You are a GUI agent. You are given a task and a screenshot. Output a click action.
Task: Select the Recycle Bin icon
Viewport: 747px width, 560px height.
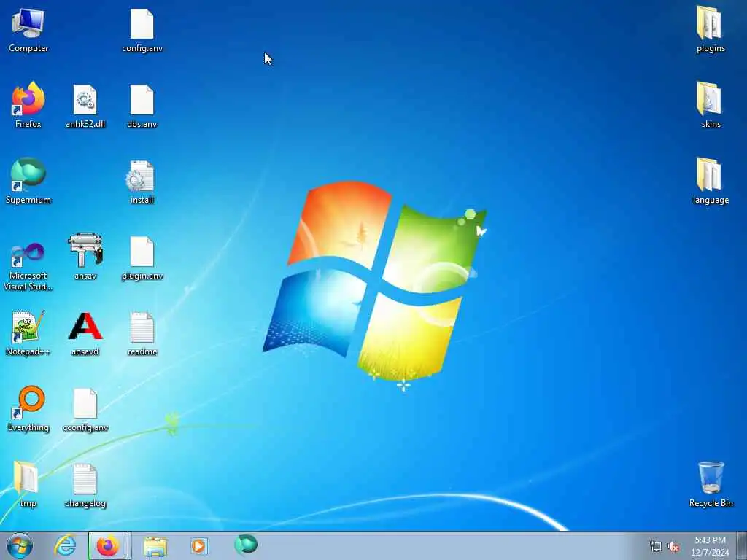point(711,484)
